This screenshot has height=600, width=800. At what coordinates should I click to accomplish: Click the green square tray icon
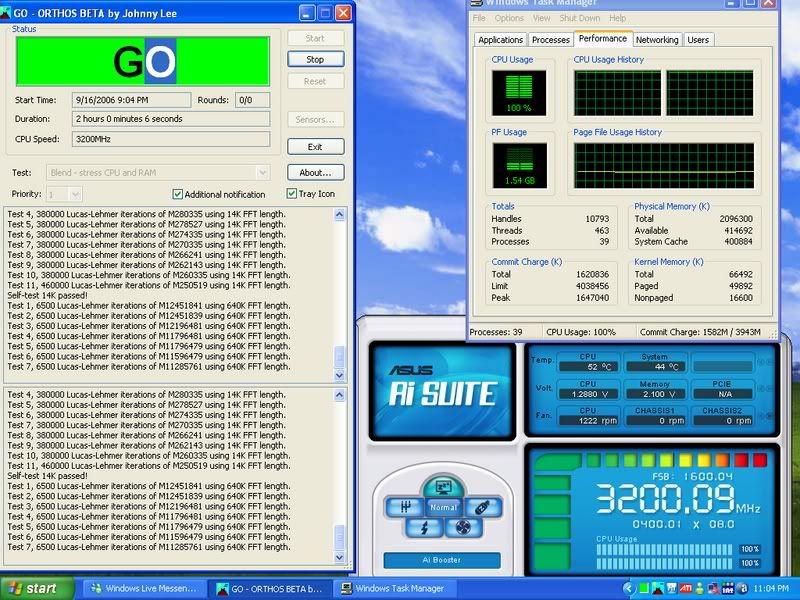point(644,589)
